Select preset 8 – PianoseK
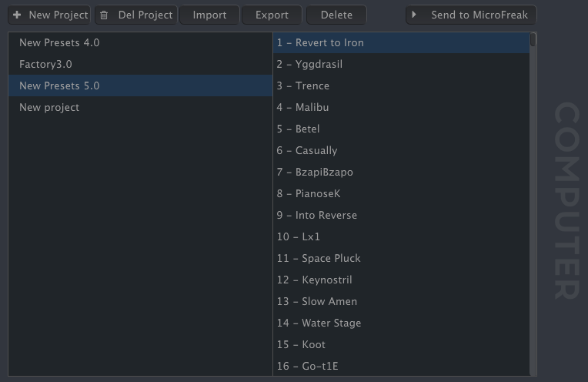588x382 pixels. [401, 193]
